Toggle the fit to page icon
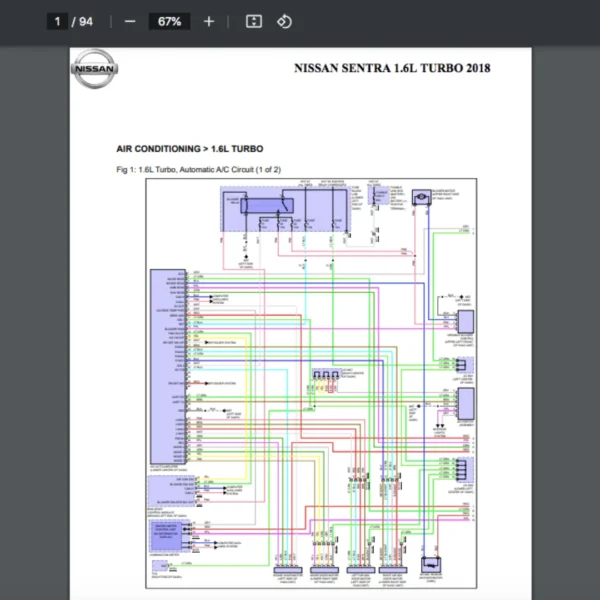The height and width of the screenshot is (600, 600). [254, 21]
